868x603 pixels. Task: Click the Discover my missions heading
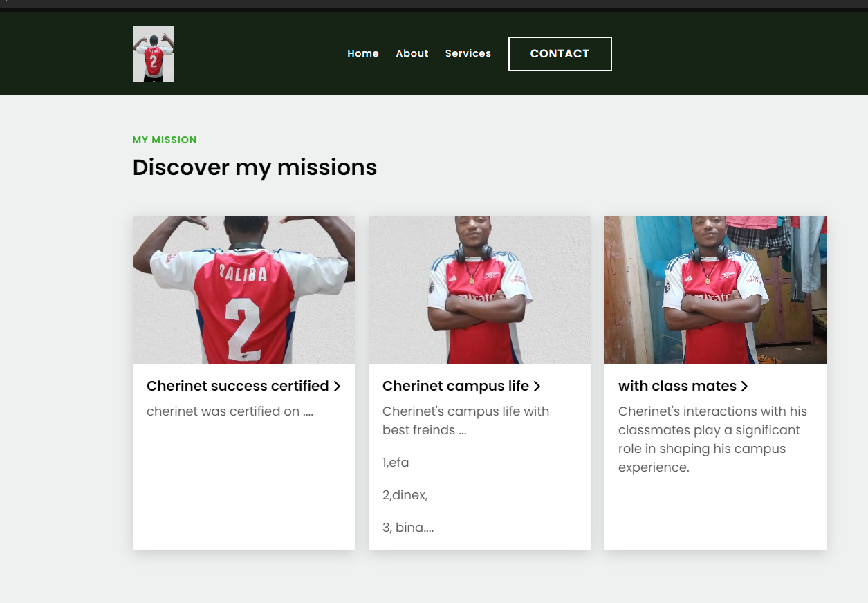pos(255,167)
